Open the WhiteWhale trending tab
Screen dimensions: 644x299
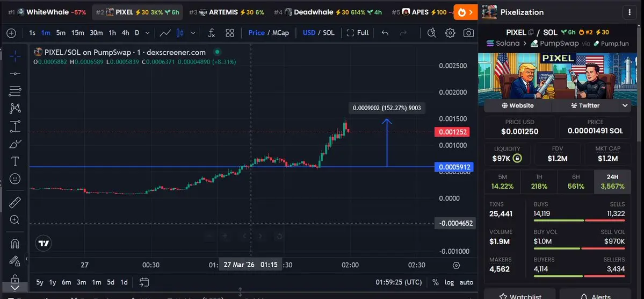[x=47, y=12]
